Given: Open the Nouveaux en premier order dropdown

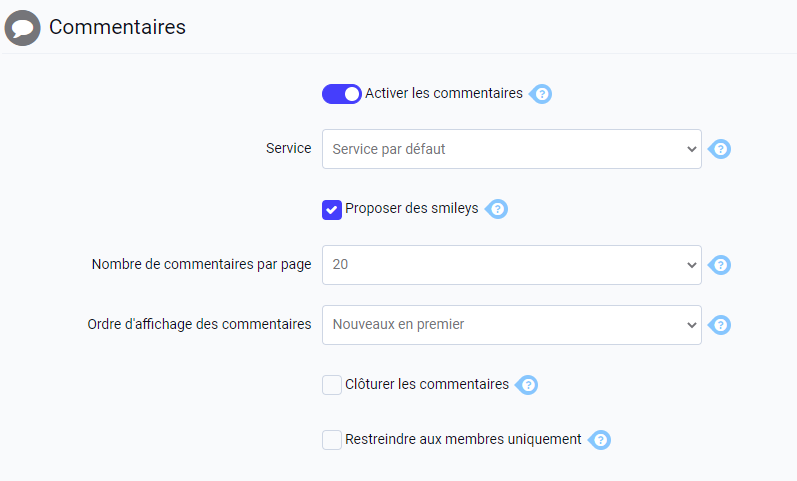Looking at the screenshot, I should [x=512, y=325].
